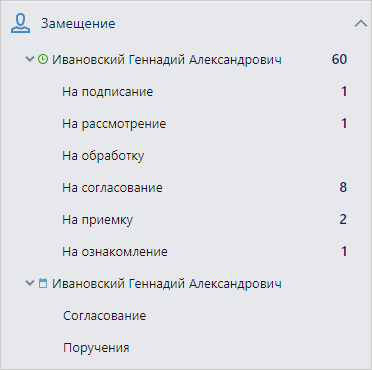Collapse the second Ивановский Геннадий Александрович node
The height and width of the screenshot is (370, 372).
click(30, 284)
